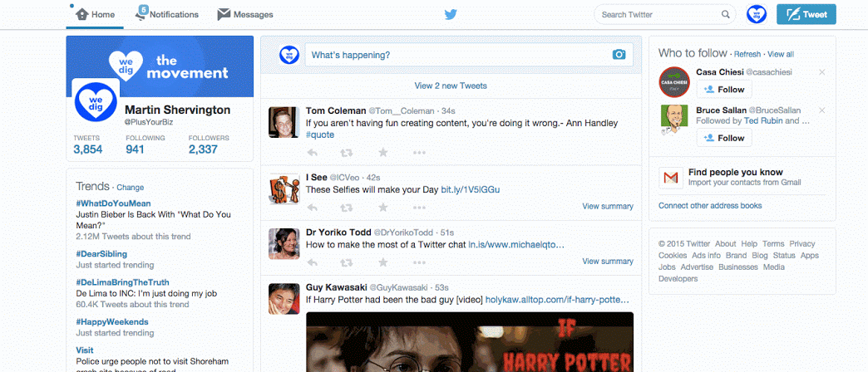Open the Home tab

coord(95,14)
